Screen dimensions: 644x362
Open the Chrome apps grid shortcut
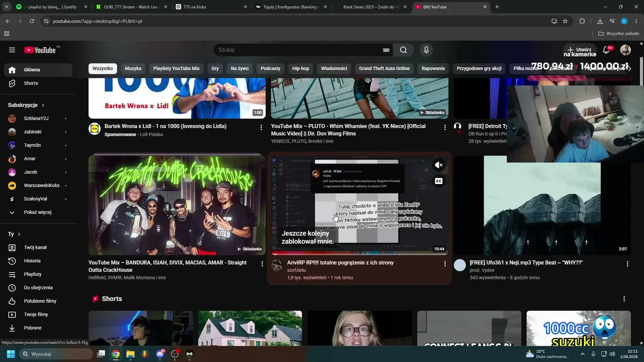pos(7,34)
